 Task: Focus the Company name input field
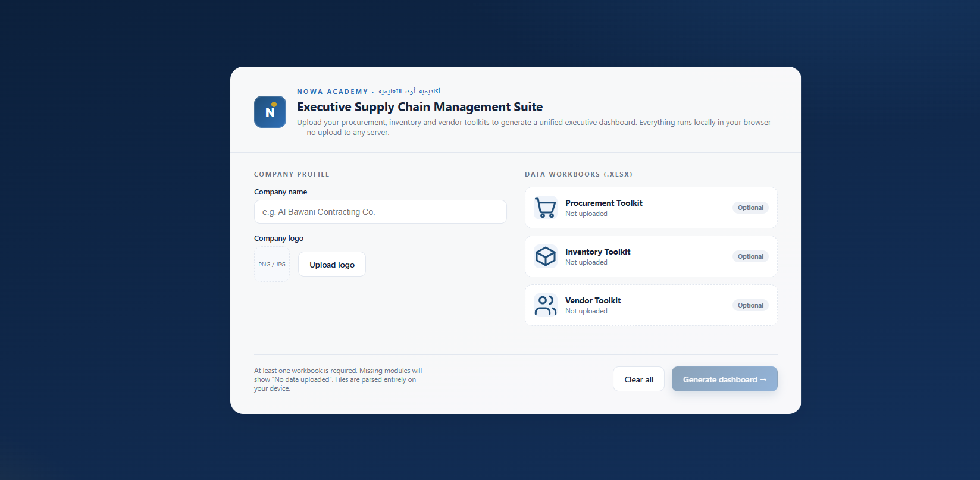coord(380,212)
